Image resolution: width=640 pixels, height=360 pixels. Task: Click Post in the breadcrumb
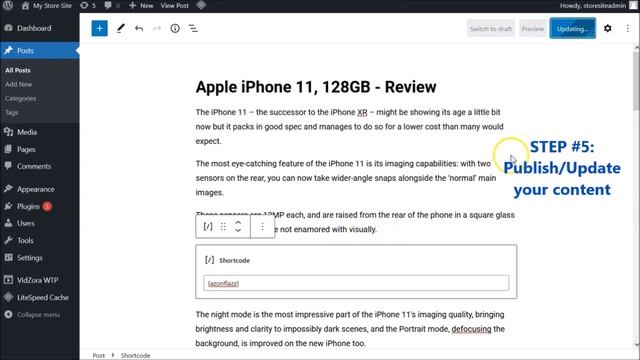pos(98,356)
